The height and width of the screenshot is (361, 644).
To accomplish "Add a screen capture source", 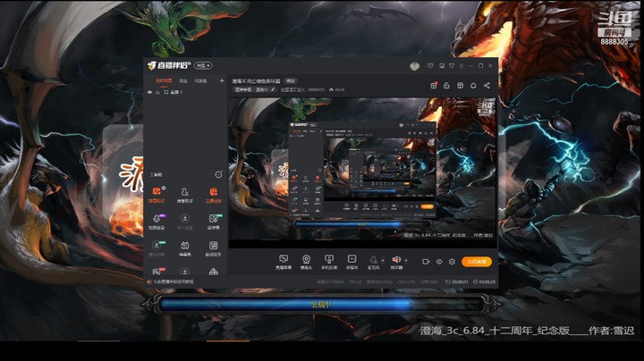I will (284, 262).
